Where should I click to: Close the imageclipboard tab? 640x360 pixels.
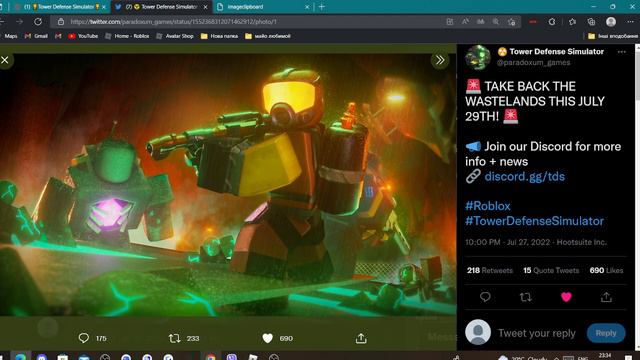click(x=307, y=7)
